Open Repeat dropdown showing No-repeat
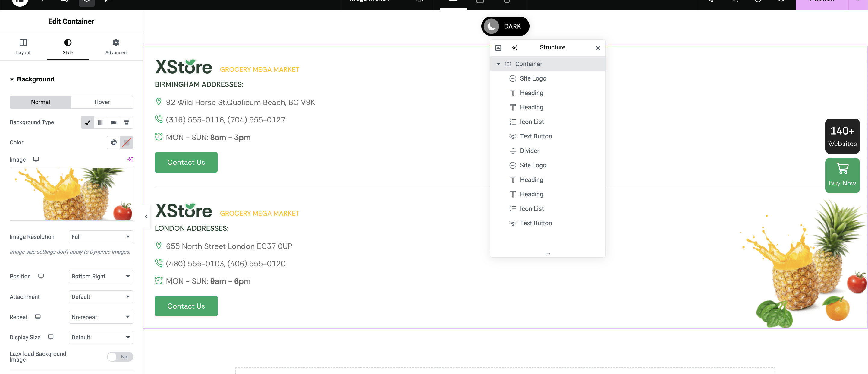The width and height of the screenshot is (868, 374). [101, 317]
